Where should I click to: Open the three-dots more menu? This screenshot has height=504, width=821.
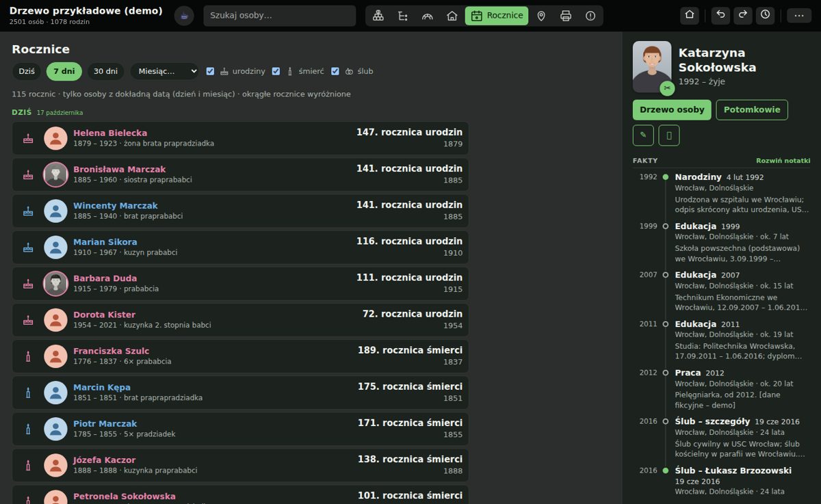tap(799, 16)
